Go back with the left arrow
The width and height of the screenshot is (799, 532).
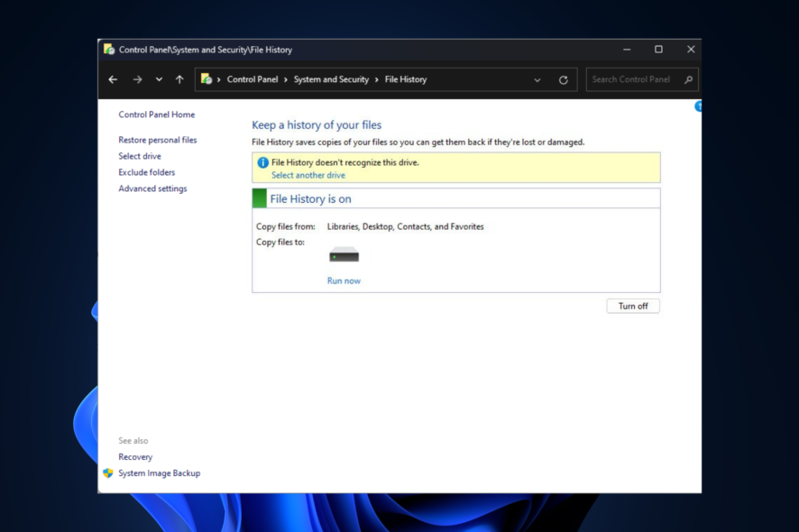[x=113, y=79]
